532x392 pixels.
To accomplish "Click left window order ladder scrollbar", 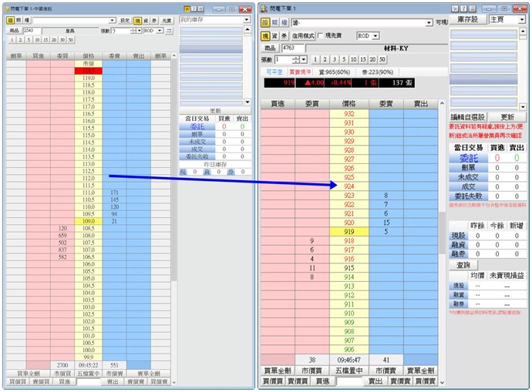I will [x=173, y=169].
